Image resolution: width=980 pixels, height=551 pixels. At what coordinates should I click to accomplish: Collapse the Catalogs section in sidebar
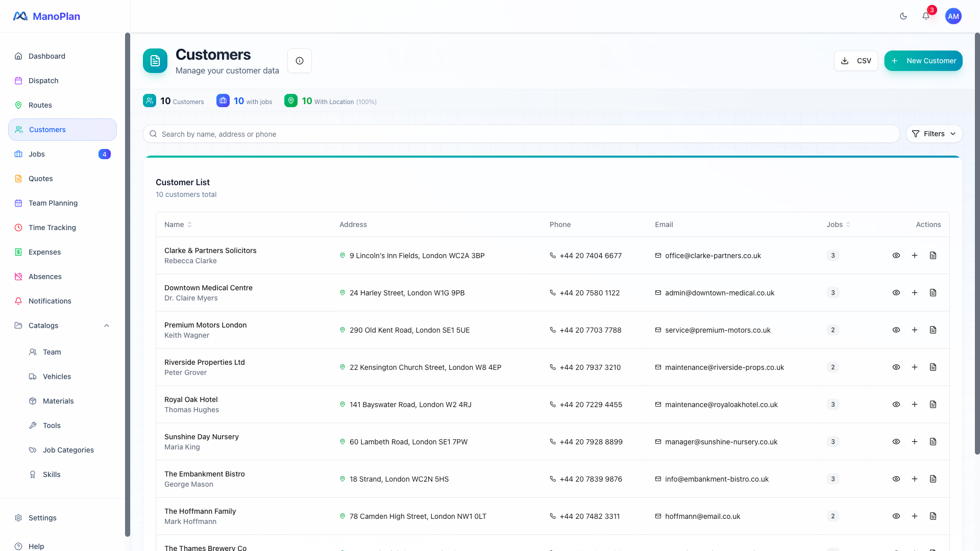pyautogui.click(x=107, y=325)
